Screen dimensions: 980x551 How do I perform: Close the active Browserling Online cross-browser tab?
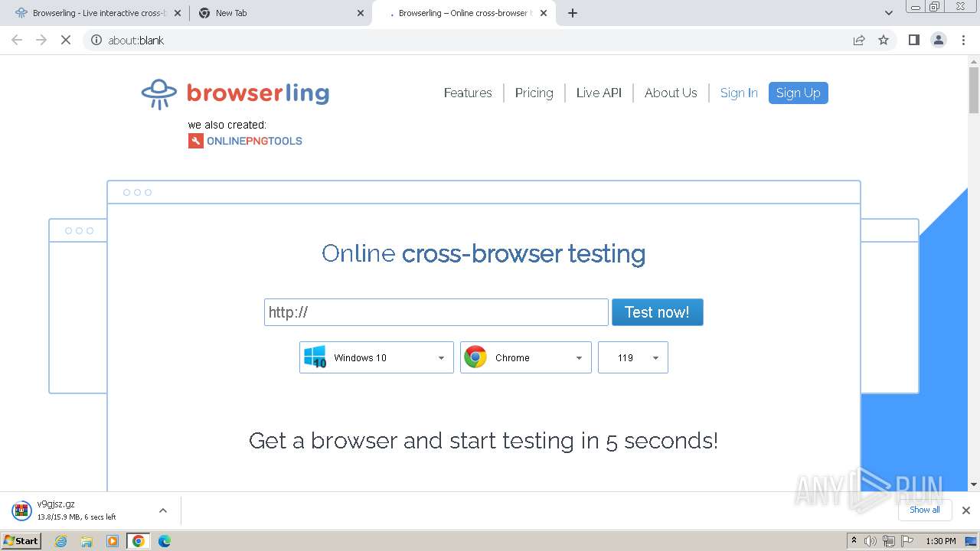pos(544,13)
